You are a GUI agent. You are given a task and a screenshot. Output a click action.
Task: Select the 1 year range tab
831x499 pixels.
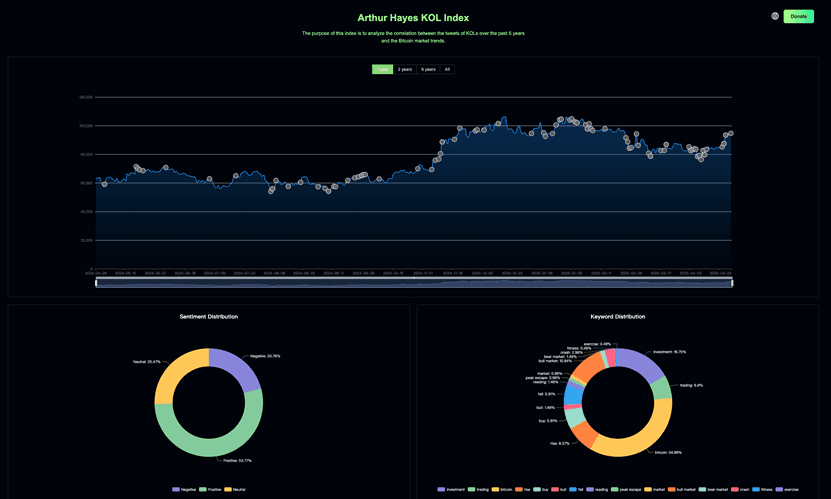pyautogui.click(x=383, y=69)
